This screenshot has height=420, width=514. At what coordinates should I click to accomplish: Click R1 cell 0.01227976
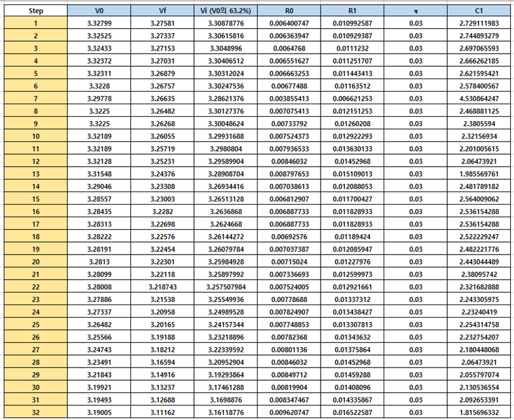click(352, 262)
